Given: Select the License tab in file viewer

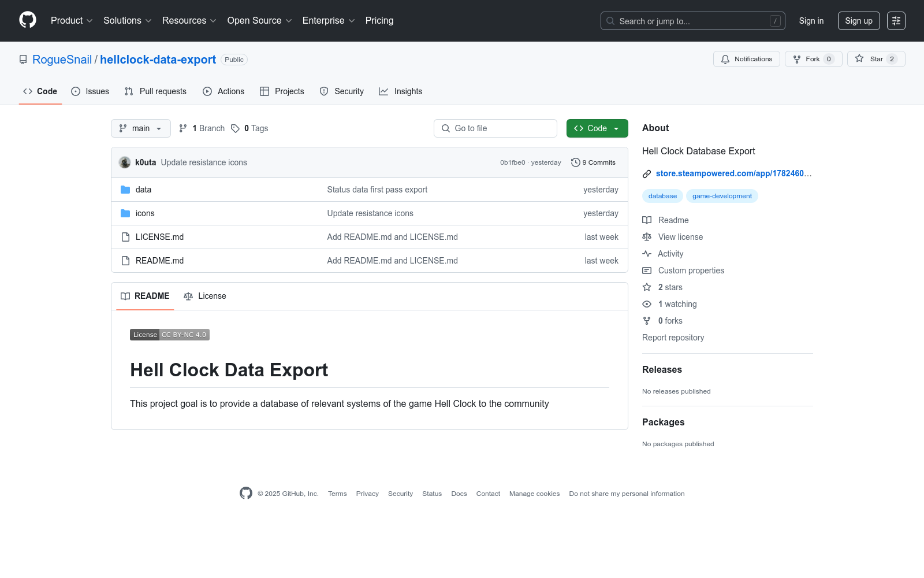Looking at the screenshot, I should coord(205,296).
